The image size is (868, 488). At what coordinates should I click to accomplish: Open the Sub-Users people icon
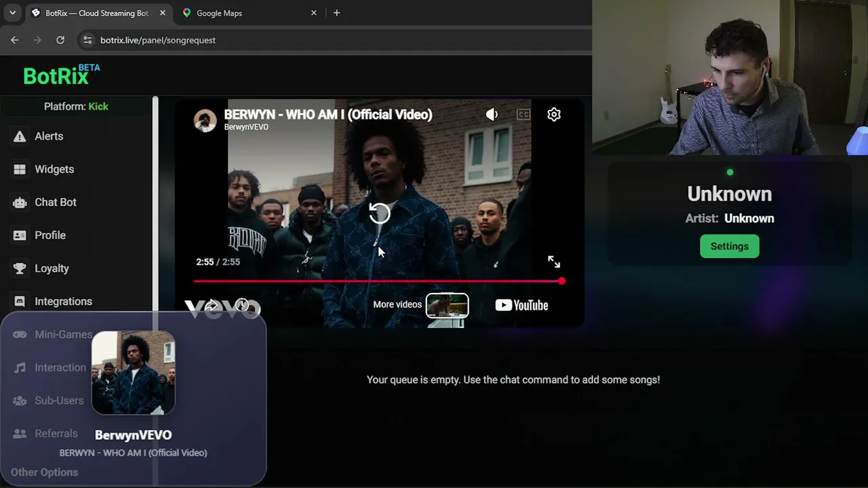click(20, 401)
